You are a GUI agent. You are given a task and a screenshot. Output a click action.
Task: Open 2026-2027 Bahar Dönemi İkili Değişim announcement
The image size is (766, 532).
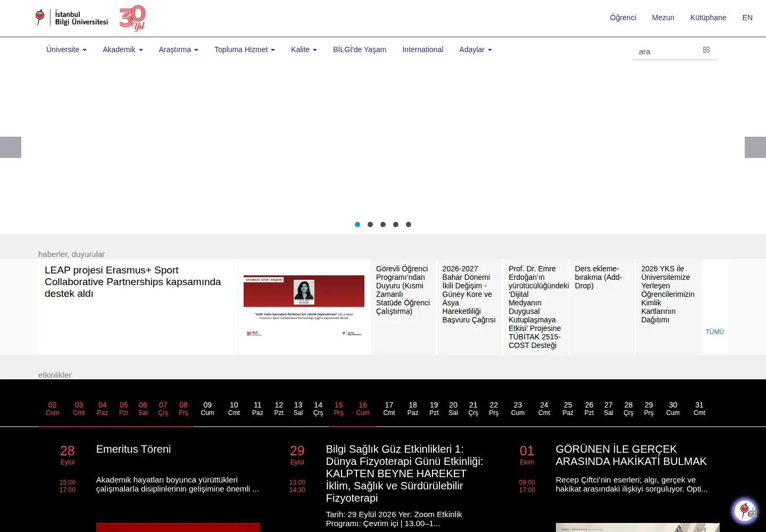pyautogui.click(x=469, y=294)
